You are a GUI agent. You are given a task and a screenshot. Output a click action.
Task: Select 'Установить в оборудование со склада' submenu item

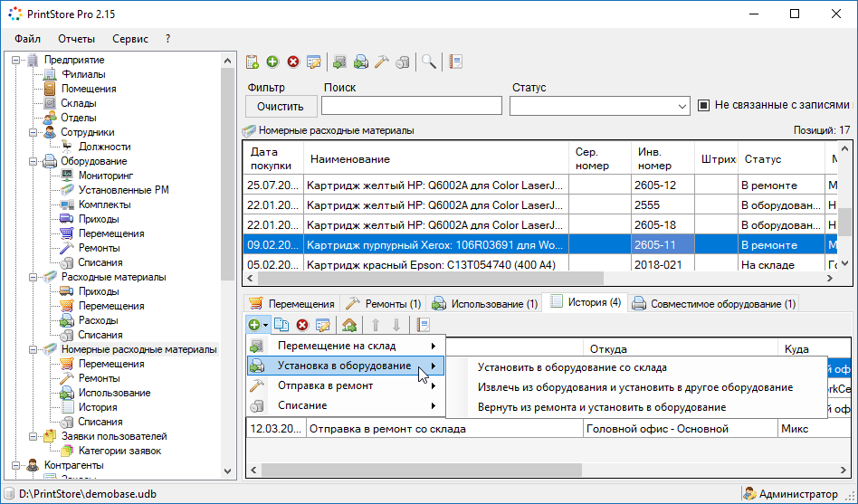[x=572, y=367]
